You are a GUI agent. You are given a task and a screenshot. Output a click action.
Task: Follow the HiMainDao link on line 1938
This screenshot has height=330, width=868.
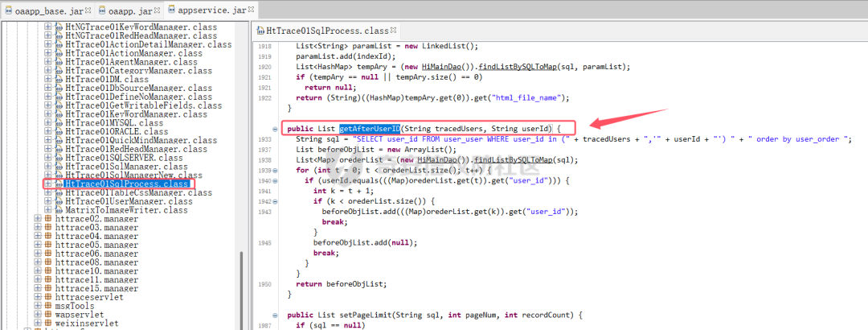[x=436, y=159]
